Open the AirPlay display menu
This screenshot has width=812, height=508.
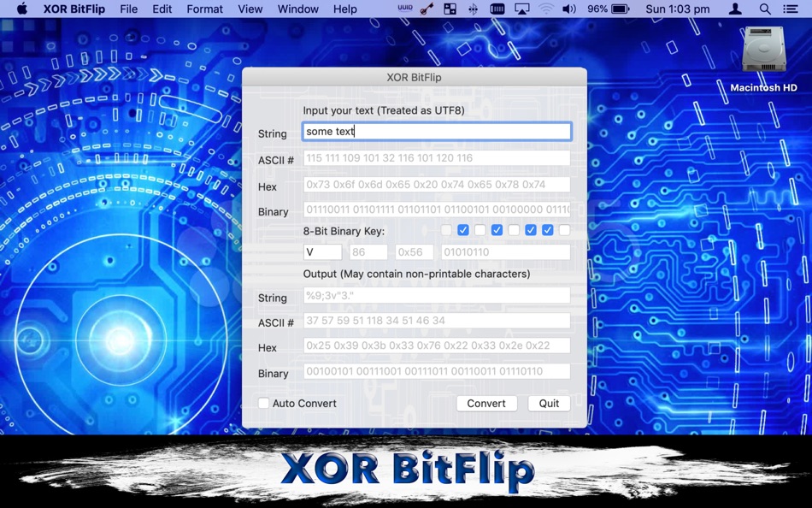coord(521,9)
